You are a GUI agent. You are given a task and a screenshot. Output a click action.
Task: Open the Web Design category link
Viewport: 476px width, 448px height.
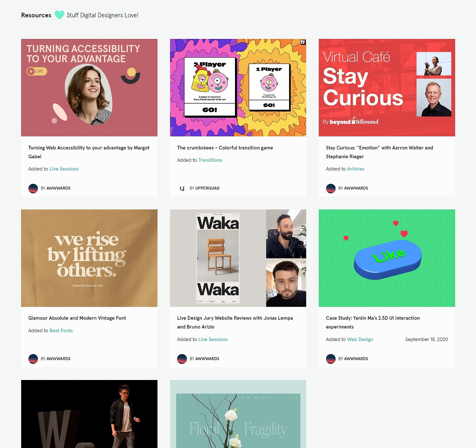point(360,339)
